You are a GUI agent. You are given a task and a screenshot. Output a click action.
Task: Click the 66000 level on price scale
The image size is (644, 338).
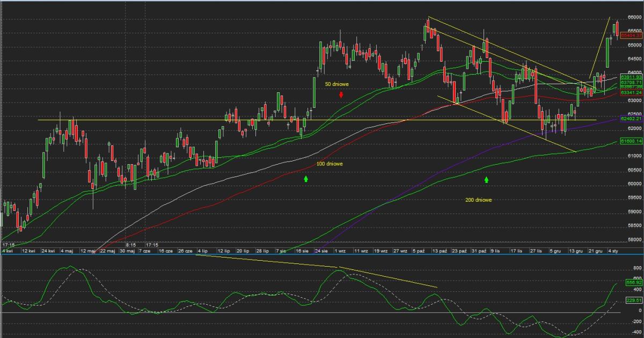click(x=635, y=17)
